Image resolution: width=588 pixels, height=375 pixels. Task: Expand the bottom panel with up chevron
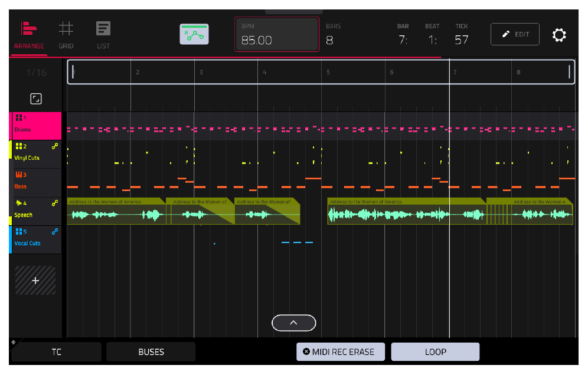pyautogui.click(x=293, y=323)
